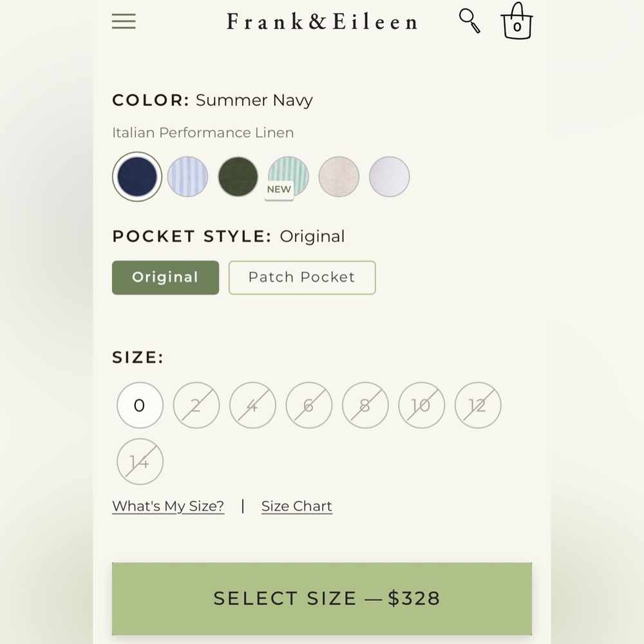Select the Summer Navy color swatch
Screen dimensions: 644x644
[x=137, y=176]
